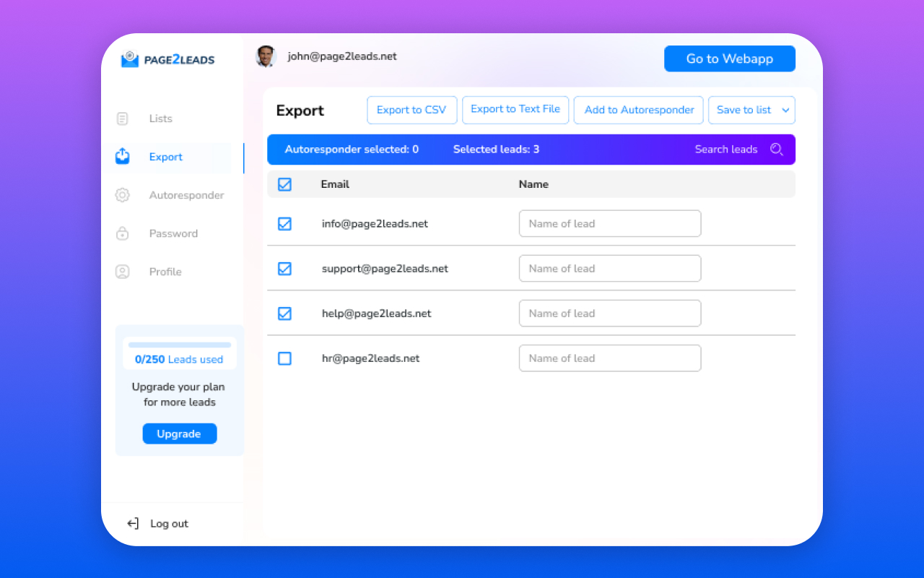Open the Lists menu item
Screen dimensions: 924x578
pyautogui.click(x=161, y=118)
